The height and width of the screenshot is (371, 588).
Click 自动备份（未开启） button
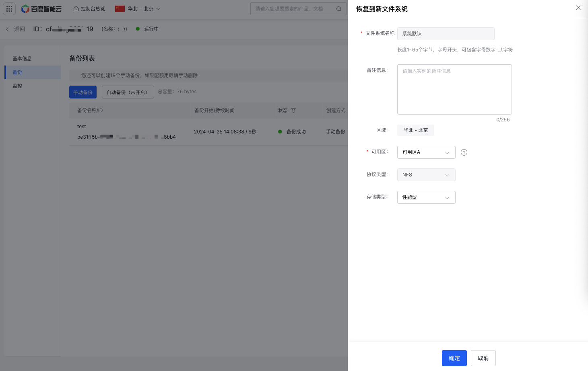(x=128, y=92)
